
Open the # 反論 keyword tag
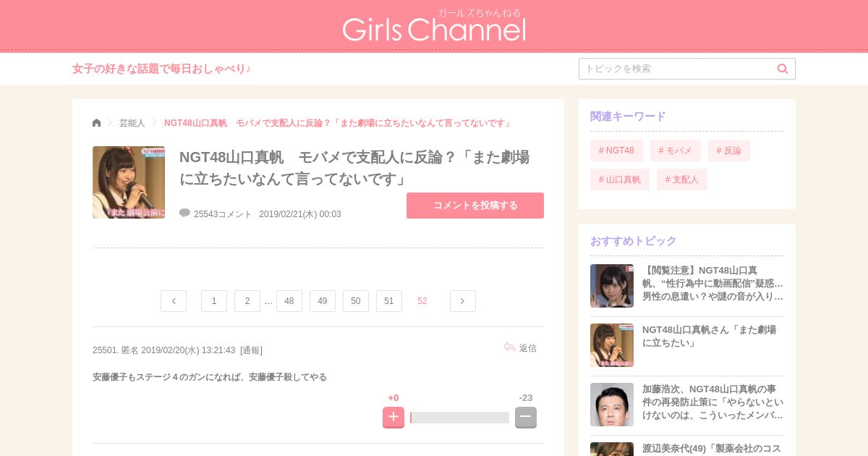point(729,151)
